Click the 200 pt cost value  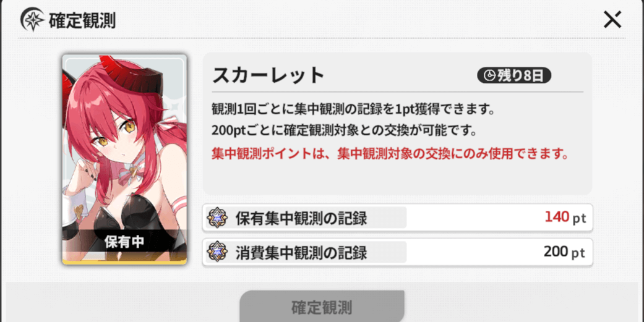[x=564, y=251]
